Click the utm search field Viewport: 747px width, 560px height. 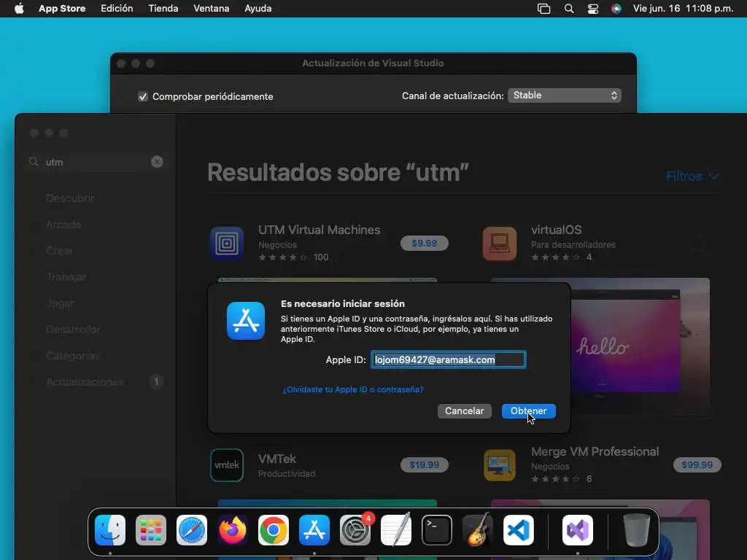tap(96, 162)
